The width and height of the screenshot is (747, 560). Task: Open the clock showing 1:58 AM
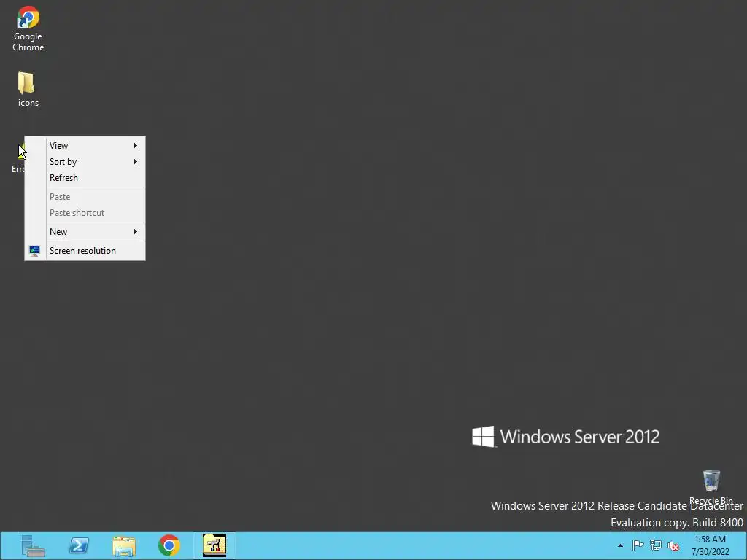click(x=710, y=545)
